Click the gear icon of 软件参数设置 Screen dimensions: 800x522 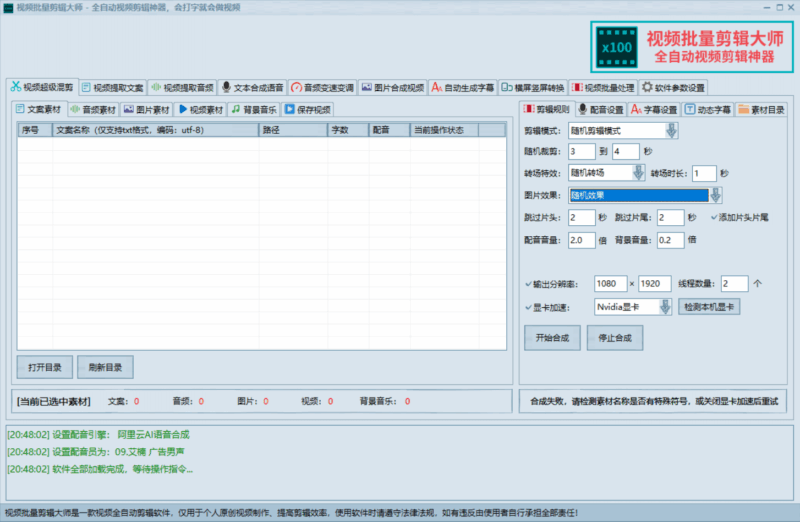(x=647, y=87)
